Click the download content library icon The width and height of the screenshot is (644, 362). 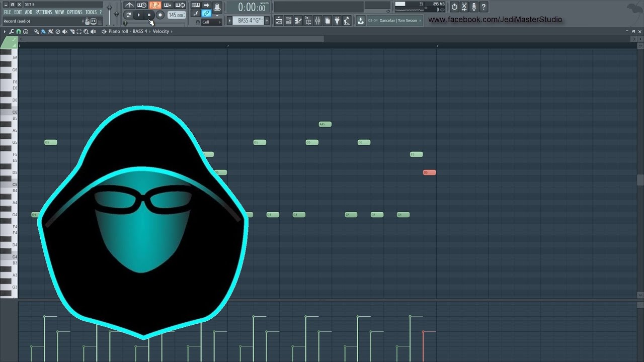[x=361, y=21]
